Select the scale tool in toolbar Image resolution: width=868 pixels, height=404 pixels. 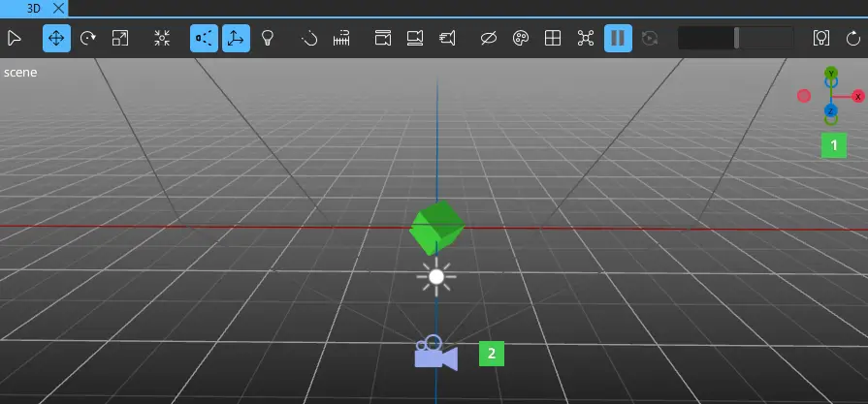(x=120, y=39)
